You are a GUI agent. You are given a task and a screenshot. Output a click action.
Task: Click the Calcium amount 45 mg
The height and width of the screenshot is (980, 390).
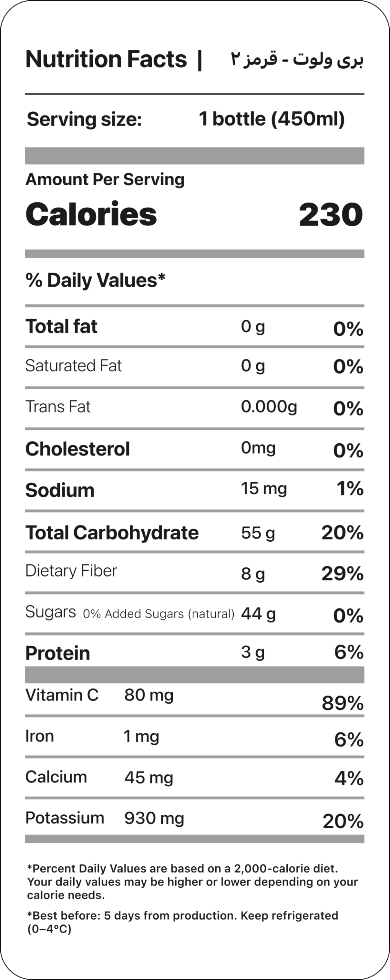[149, 777]
